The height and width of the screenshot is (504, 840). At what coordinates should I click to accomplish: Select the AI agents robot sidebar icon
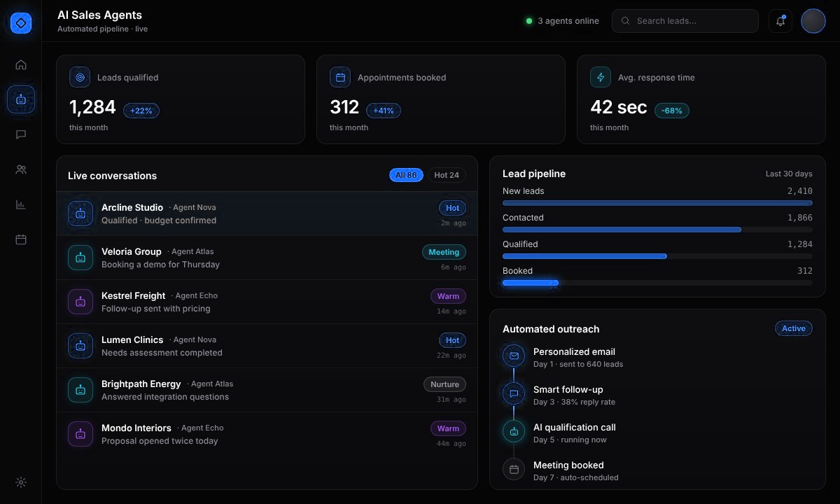point(21,99)
